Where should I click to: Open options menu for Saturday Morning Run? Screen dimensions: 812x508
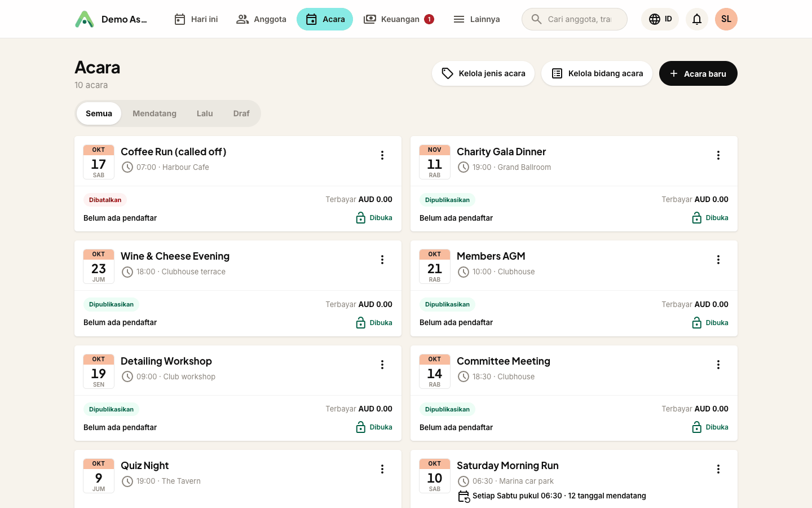pos(718,469)
